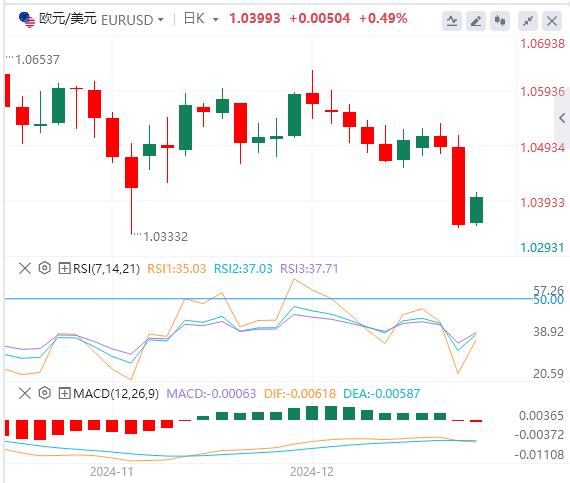Viewport: 570px width, 483px height.
Task: Click the RSI 50.00 reference line label
Action: [548, 300]
